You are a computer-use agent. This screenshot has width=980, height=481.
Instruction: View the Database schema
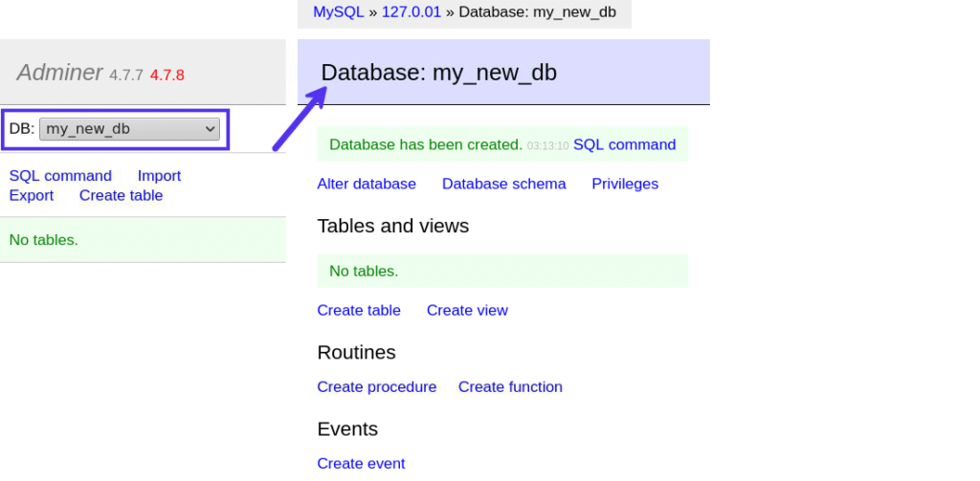503,184
